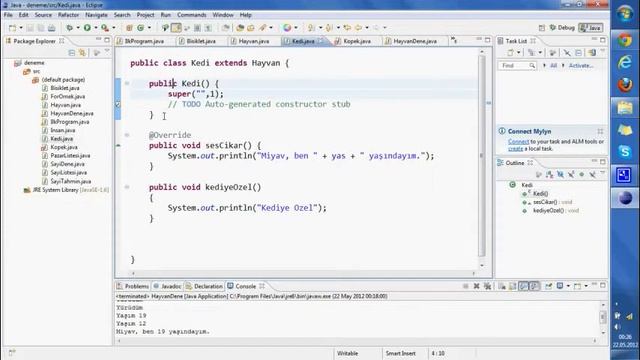Toggle Show Console on standard output

click(x=524, y=286)
